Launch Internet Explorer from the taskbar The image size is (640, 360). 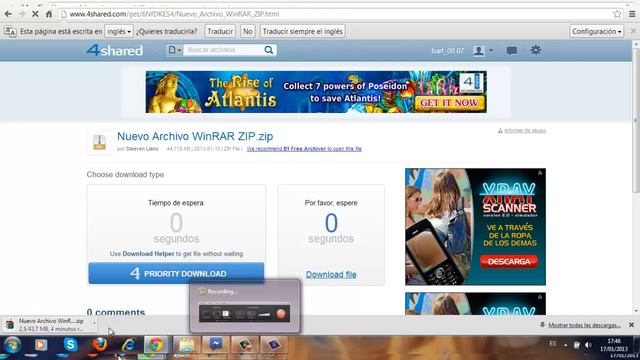click(129, 345)
